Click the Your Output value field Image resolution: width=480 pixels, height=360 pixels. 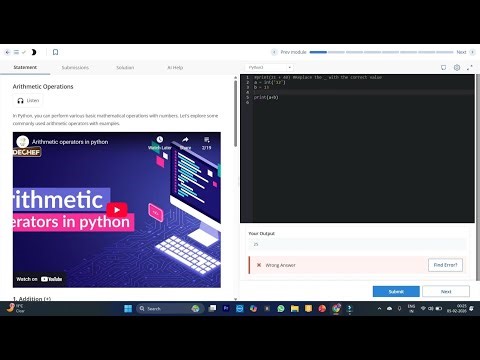tap(357, 244)
